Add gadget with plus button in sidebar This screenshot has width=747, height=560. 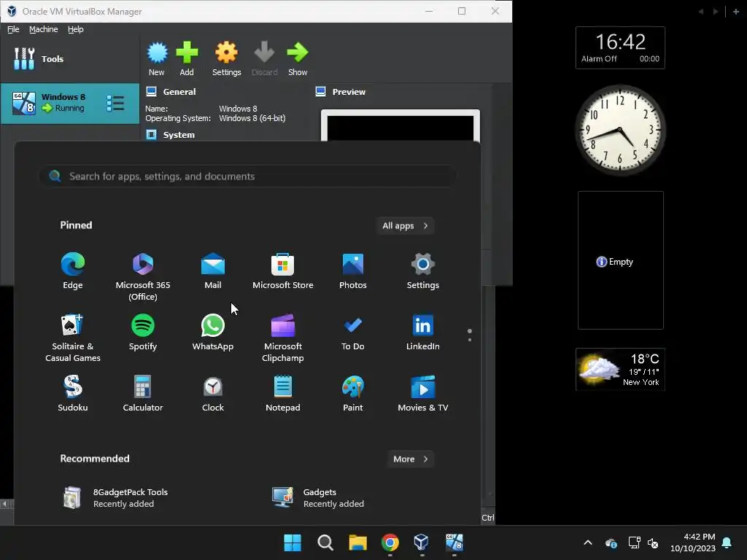[735, 12]
